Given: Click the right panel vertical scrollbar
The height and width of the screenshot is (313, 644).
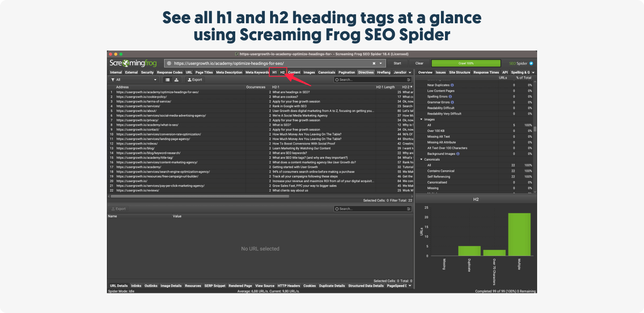Looking at the screenshot, I should coord(534,130).
